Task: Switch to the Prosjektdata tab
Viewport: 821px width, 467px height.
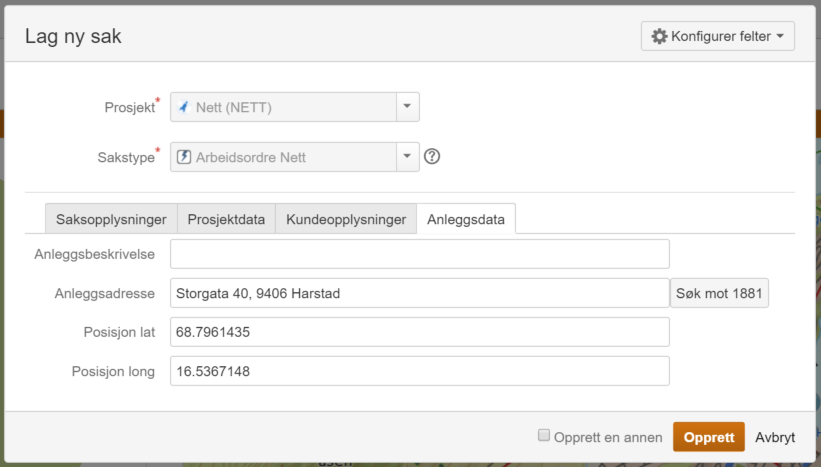Action: coord(226,219)
